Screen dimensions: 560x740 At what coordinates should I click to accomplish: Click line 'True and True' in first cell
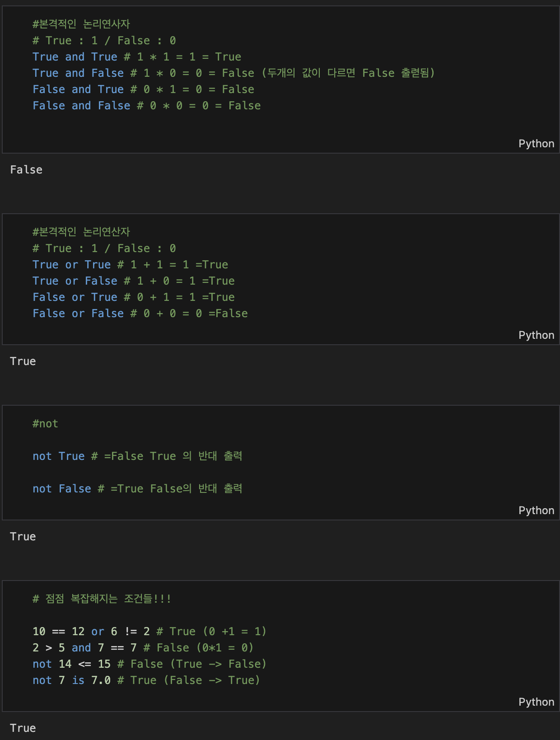click(137, 57)
